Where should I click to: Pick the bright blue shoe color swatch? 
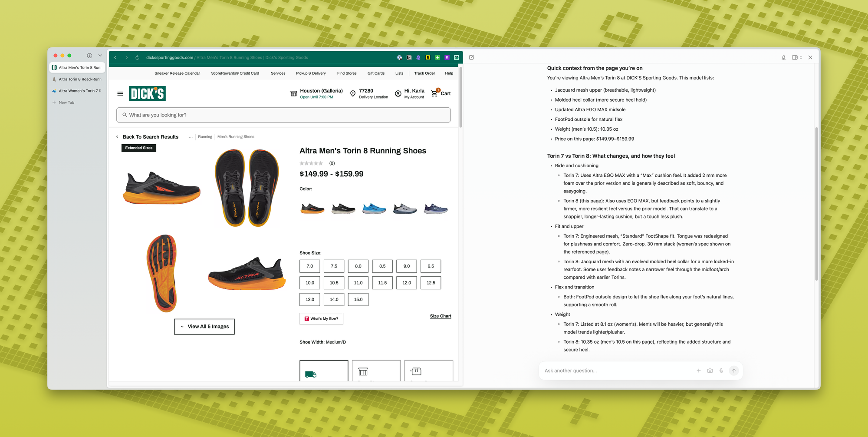(x=374, y=209)
